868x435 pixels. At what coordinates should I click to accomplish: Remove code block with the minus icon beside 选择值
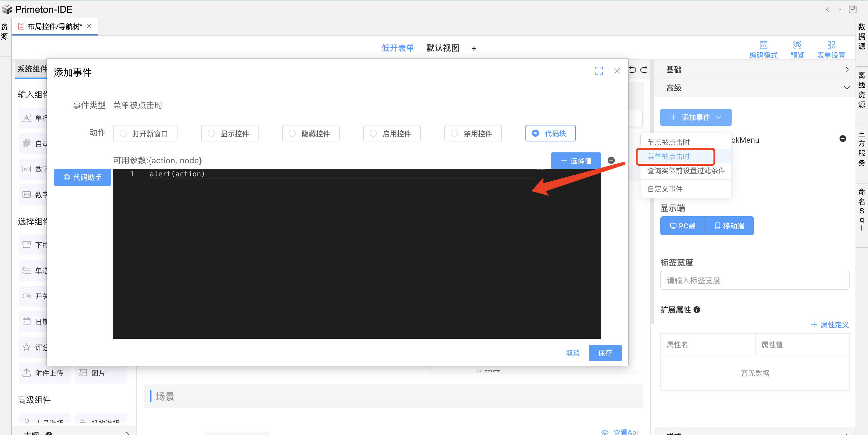coord(611,160)
